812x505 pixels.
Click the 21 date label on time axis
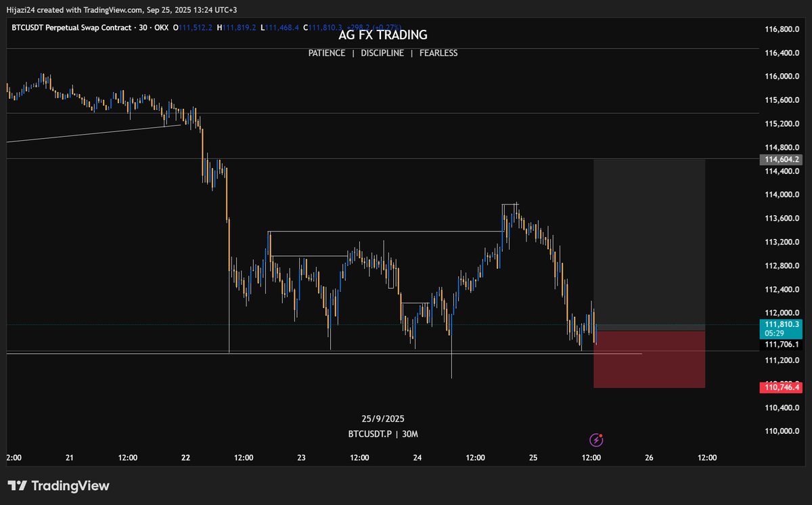click(70, 458)
